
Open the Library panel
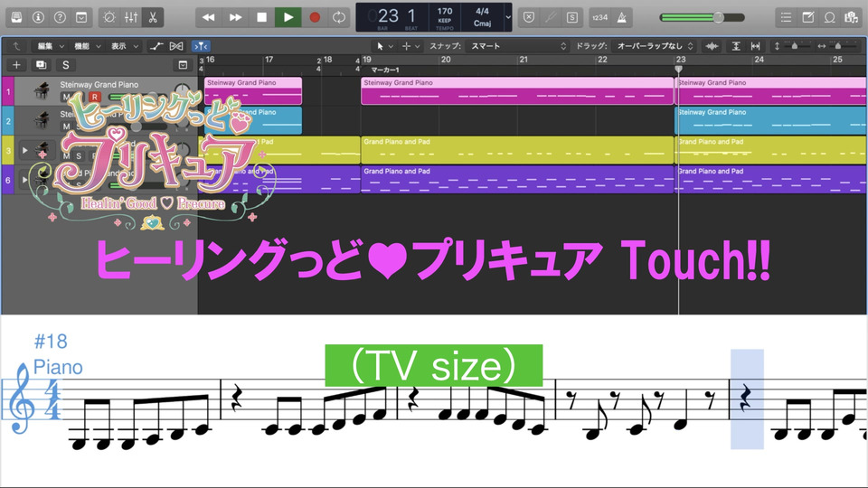(x=16, y=18)
